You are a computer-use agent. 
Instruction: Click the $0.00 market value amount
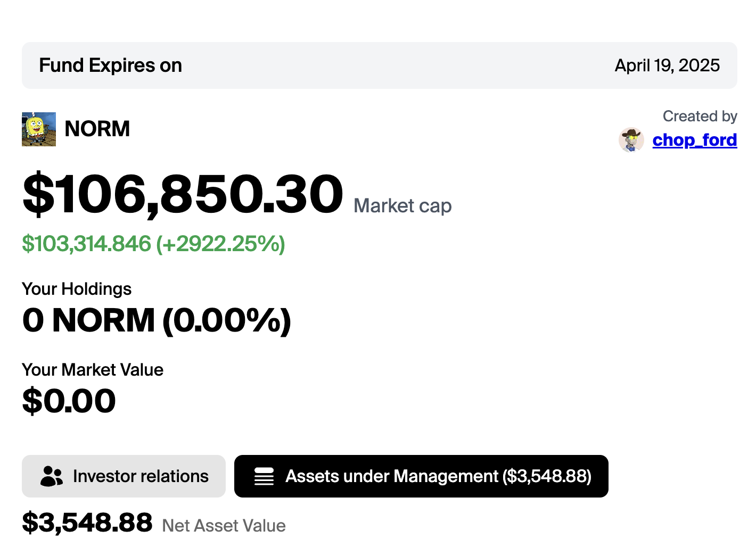69,401
